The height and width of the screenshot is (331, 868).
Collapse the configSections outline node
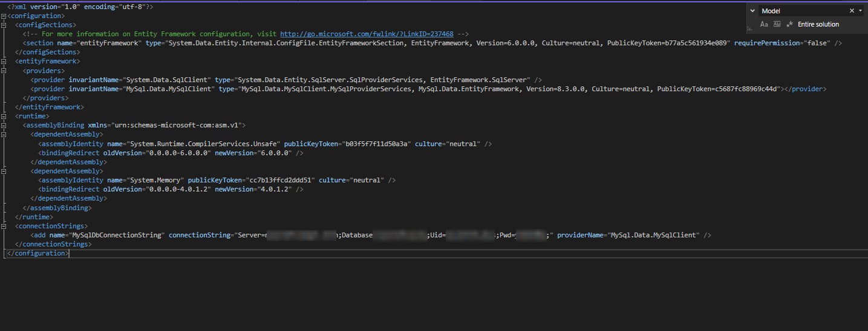4,25
